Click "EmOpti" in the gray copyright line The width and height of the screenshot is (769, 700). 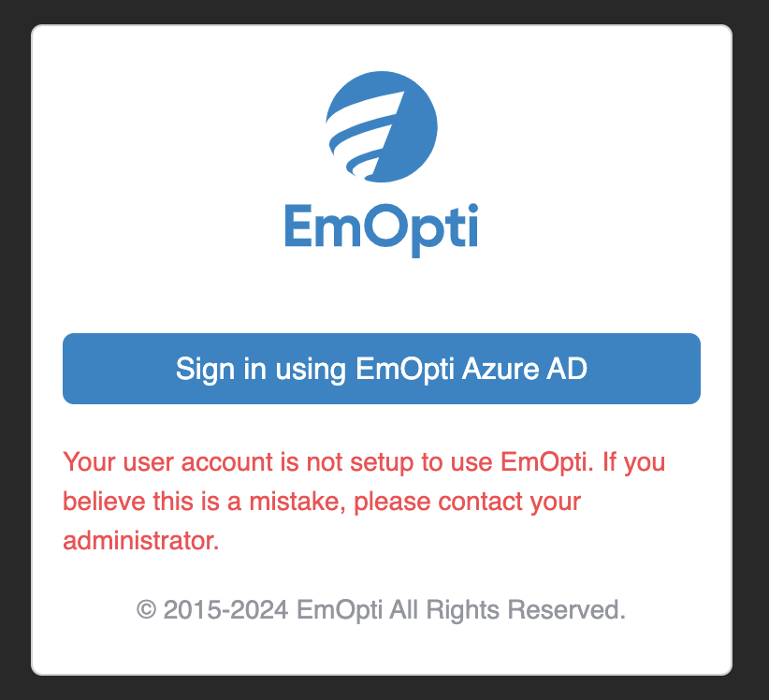(339, 610)
